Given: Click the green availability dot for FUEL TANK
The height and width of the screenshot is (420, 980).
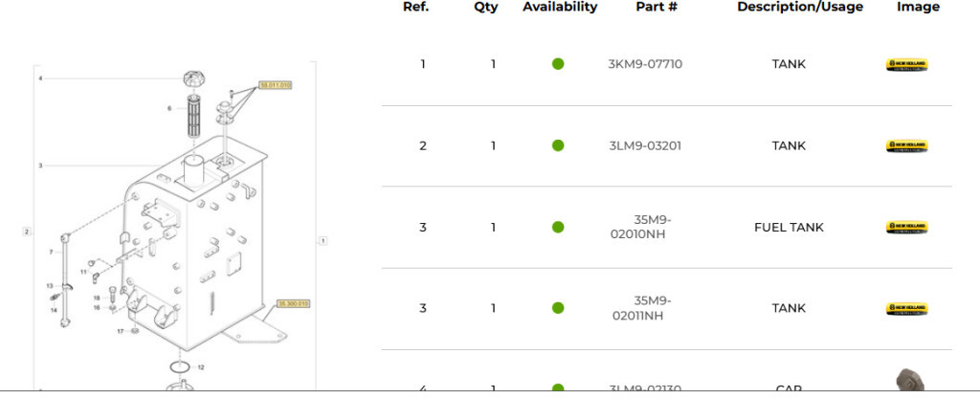Looking at the screenshot, I should (558, 227).
